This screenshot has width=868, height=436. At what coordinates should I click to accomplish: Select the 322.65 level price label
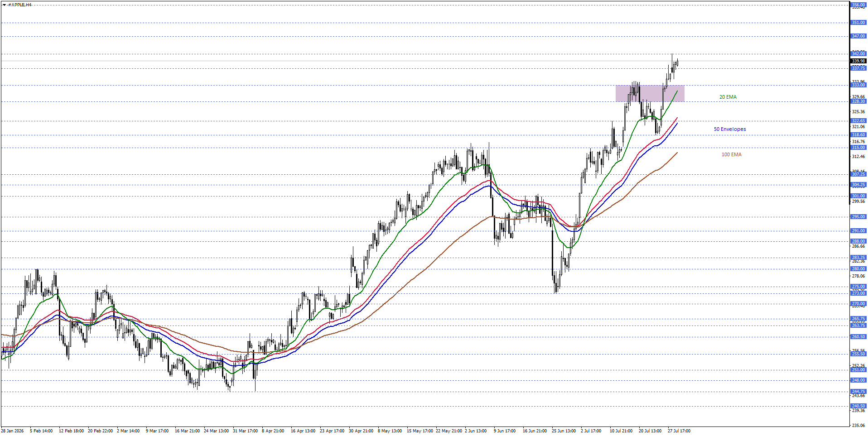click(858, 121)
